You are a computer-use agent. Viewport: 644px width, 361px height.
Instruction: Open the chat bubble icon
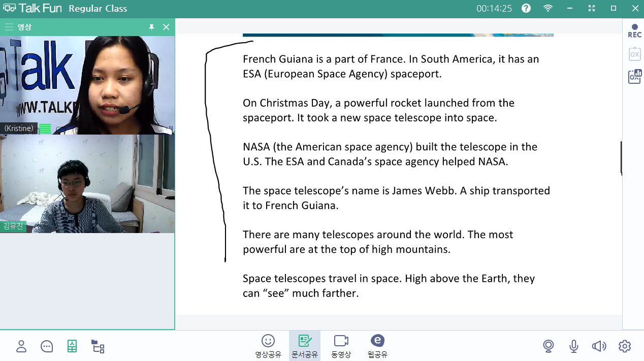coord(47,346)
